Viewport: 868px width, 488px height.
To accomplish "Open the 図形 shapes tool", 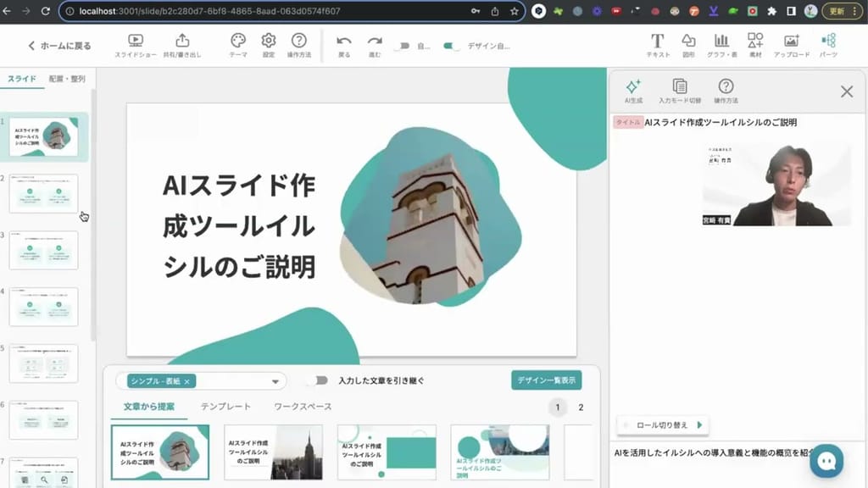I will [x=688, y=46].
